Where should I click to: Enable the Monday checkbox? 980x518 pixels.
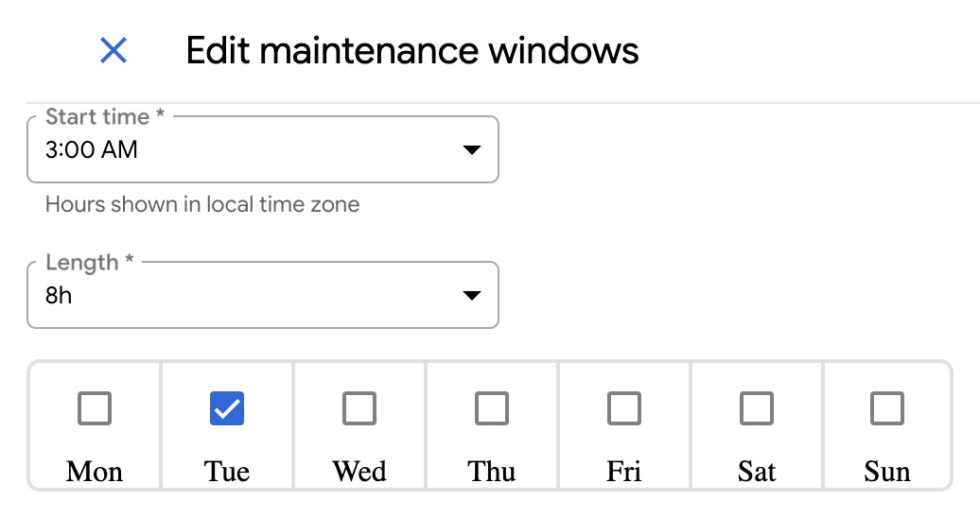(95, 408)
